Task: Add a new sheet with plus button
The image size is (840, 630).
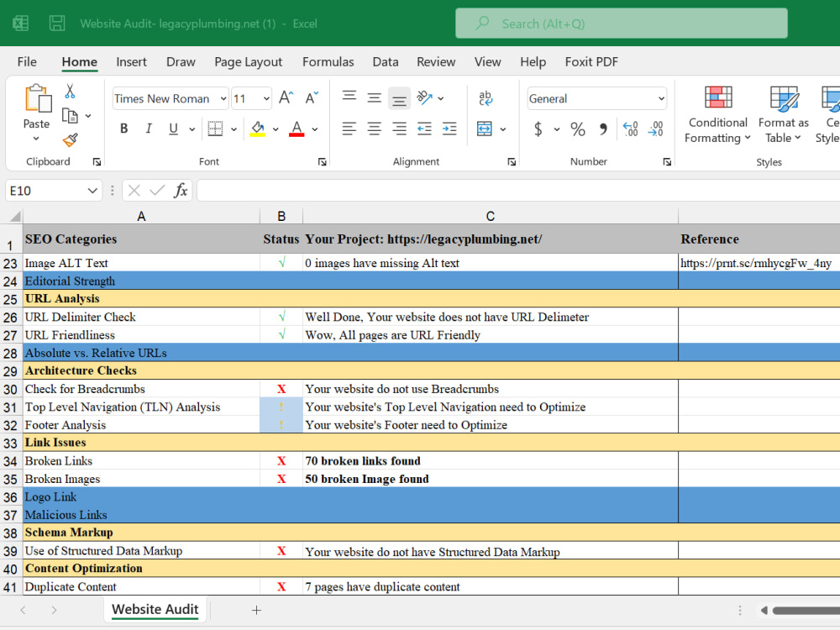Action: (x=256, y=610)
